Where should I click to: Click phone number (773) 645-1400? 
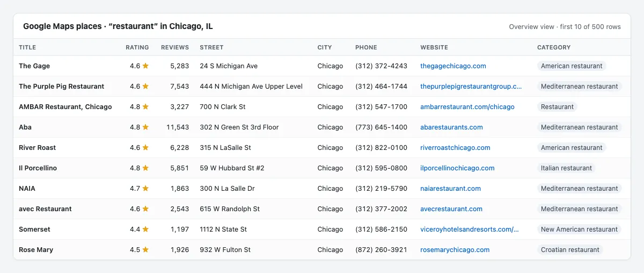point(381,127)
